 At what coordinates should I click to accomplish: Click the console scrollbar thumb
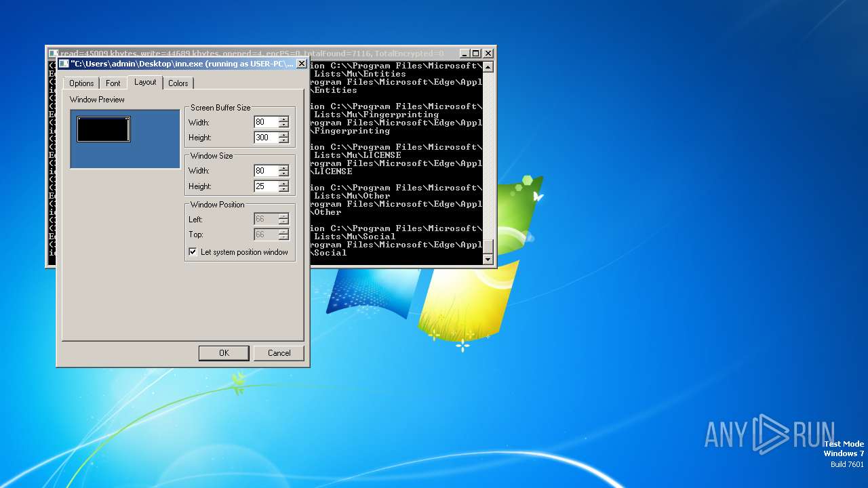[488, 247]
